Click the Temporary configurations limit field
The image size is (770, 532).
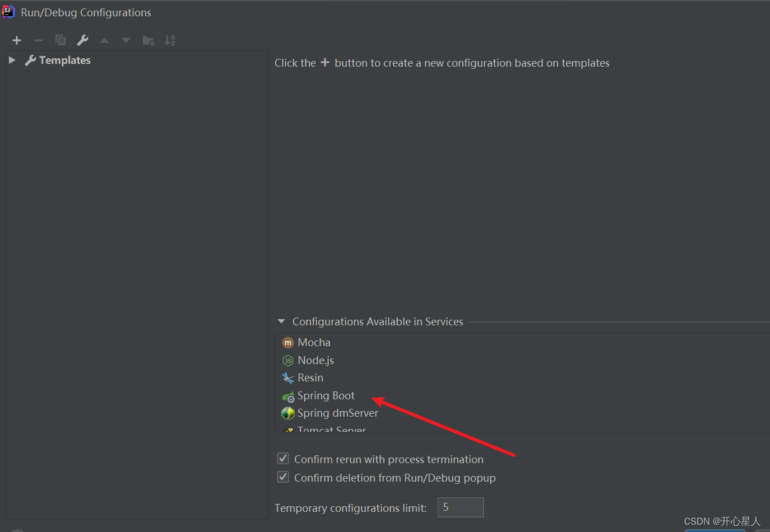[461, 507]
